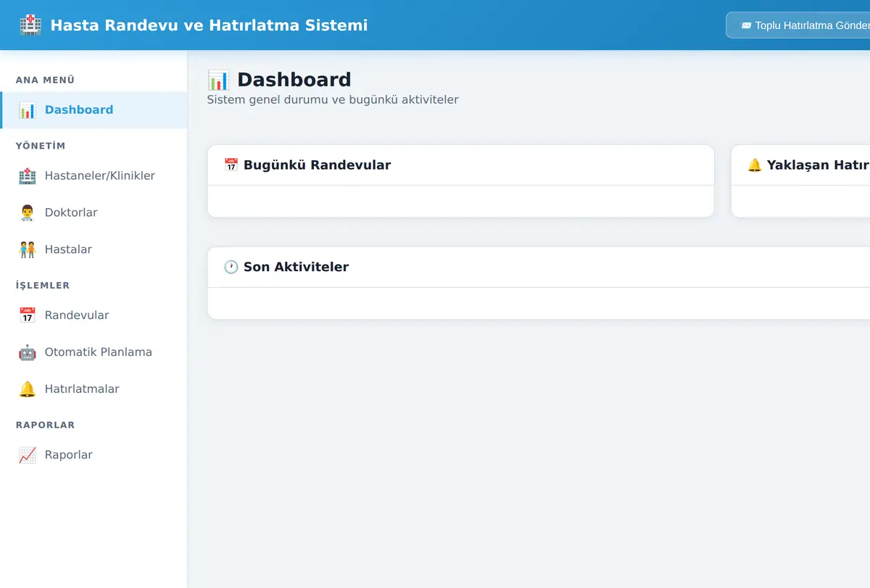Click the Hasta Randevu ve Hatırlatma Sistemi title
The height and width of the screenshot is (588, 870).
[x=209, y=25]
